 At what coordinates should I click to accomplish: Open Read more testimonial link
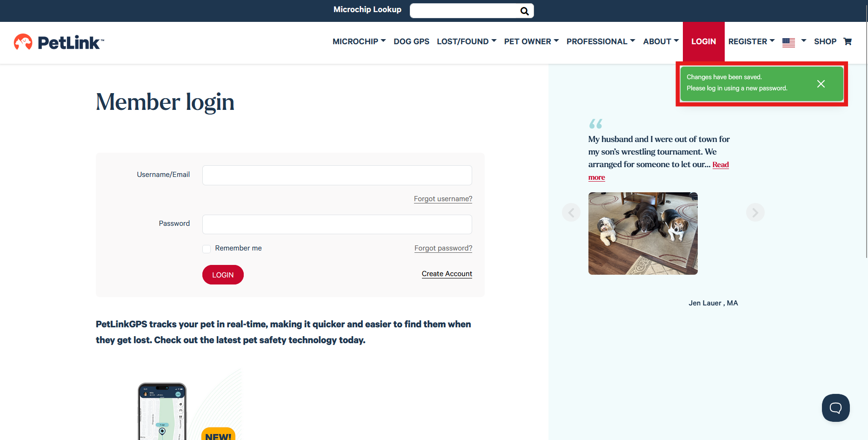tap(721, 165)
